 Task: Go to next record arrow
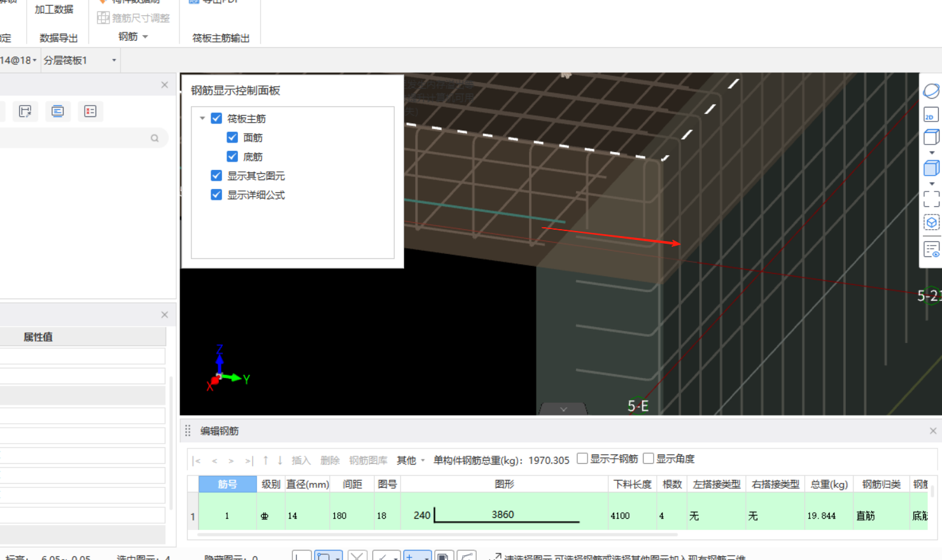coord(231,461)
